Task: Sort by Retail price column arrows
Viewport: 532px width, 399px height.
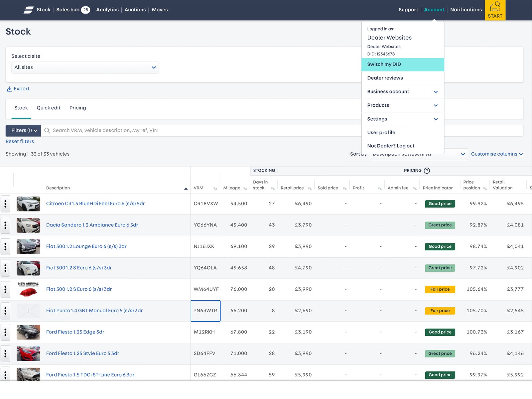Action: coord(310,189)
